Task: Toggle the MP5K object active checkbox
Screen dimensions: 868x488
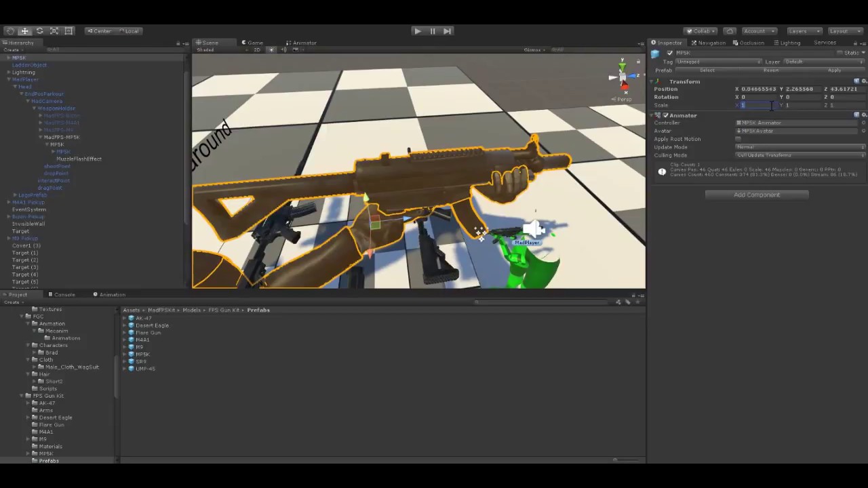Action: (x=670, y=53)
